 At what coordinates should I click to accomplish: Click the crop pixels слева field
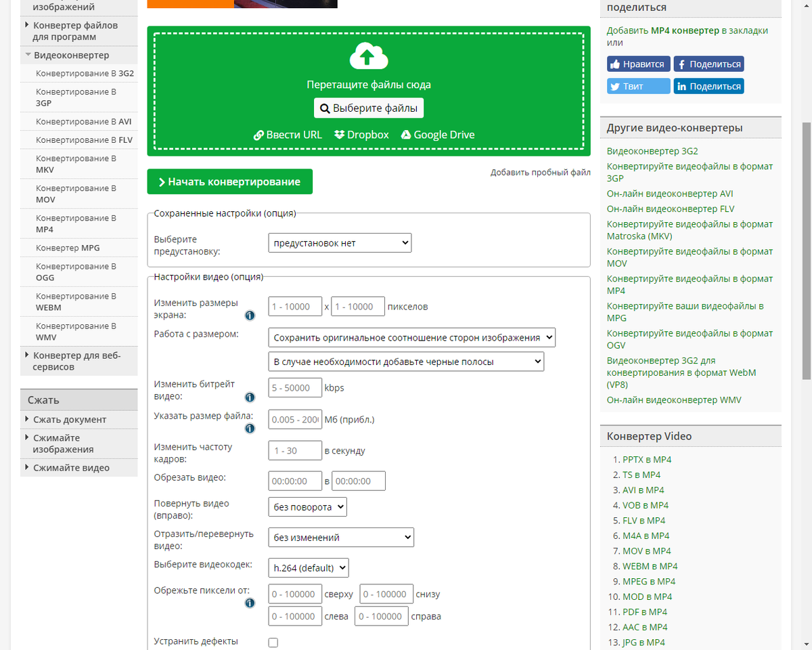tap(295, 616)
